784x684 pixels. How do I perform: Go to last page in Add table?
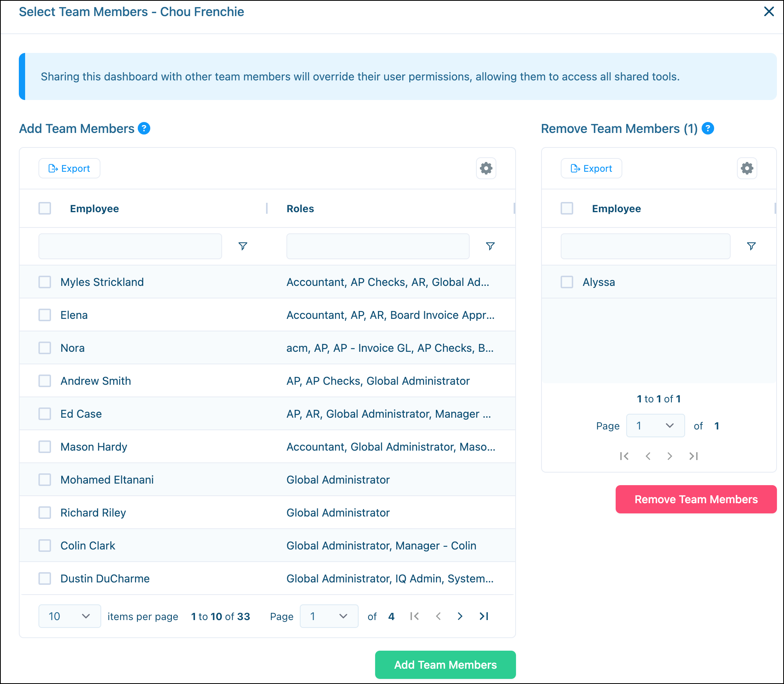coord(484,616)
